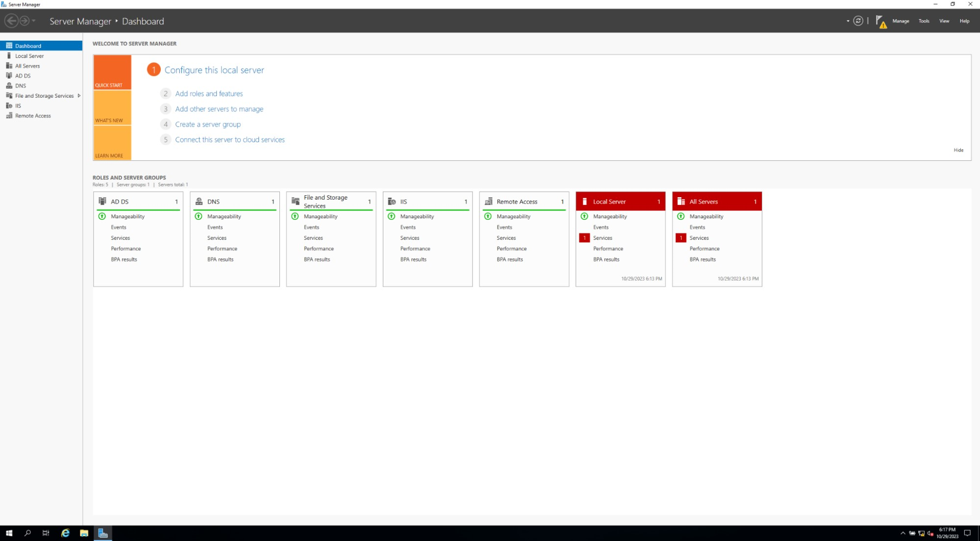
Task: Click the Server Manager taskbar icon
Action: coord(102,533)
